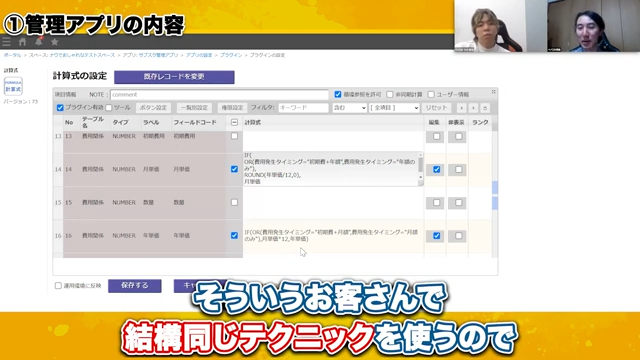Enable 非同期計算 checkbox
640x360 pixels.
tap(389, 94)
